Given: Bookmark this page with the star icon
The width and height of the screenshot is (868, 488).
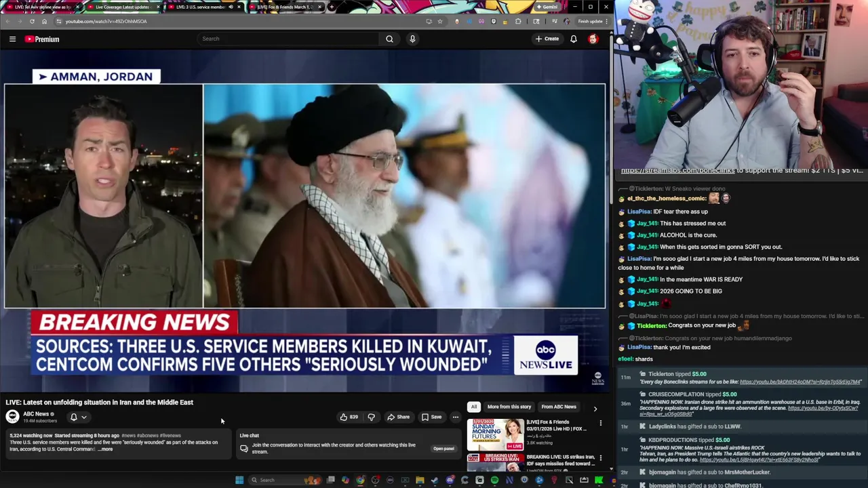Looking at the screenshot, I should click(439, 21).
